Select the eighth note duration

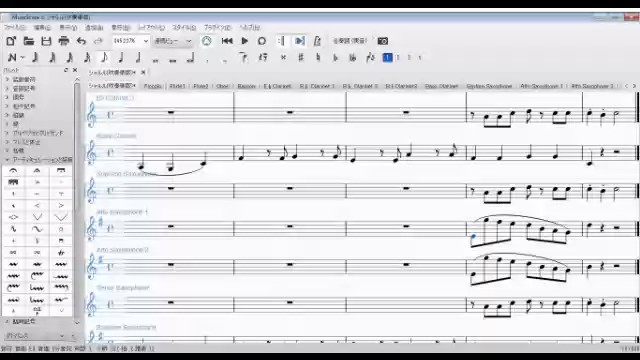point(104,58)
